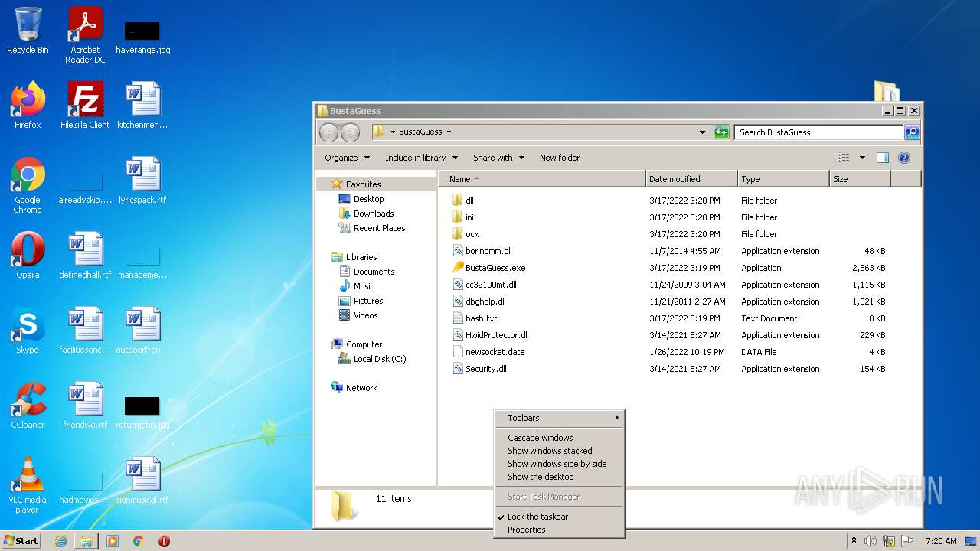Click the Opera icon in taskbar
This screenshot has width=980, height=551.
[x=164, y=541]
